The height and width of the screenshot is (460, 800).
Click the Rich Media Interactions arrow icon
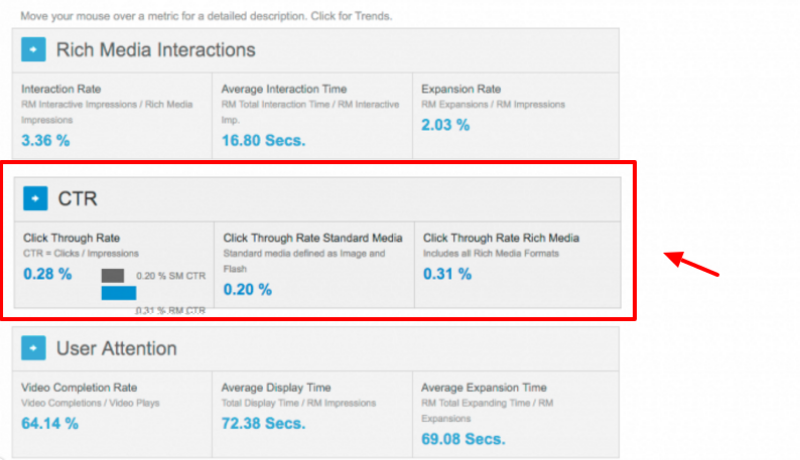point(34,49)
